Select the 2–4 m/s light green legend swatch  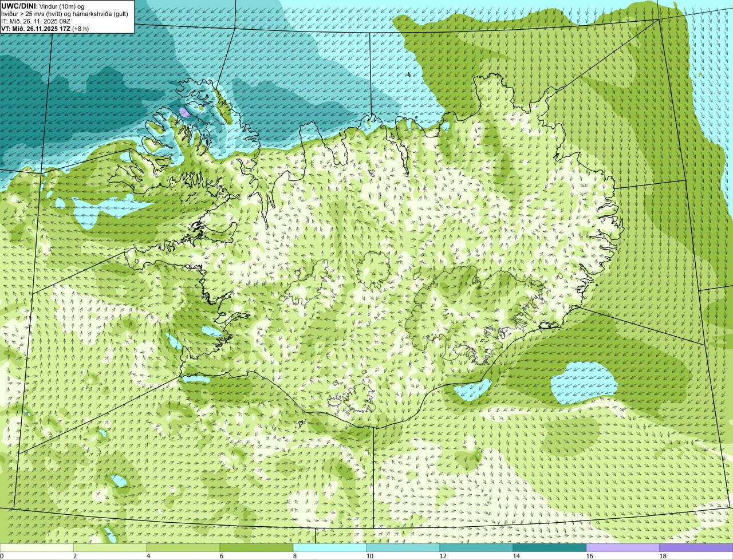110,548
